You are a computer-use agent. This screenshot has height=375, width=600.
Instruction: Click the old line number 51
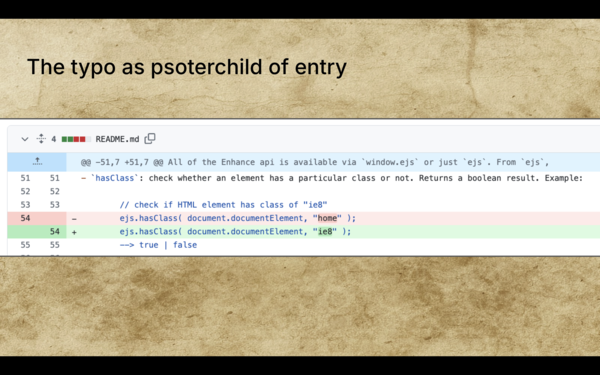tap(25, 178)
